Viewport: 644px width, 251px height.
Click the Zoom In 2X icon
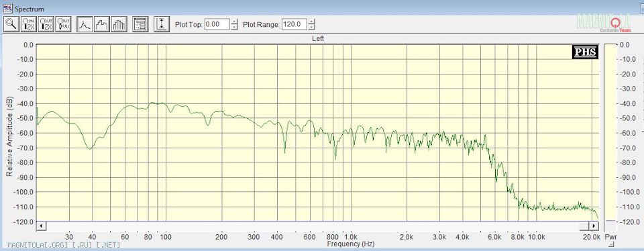coord(28,24)
